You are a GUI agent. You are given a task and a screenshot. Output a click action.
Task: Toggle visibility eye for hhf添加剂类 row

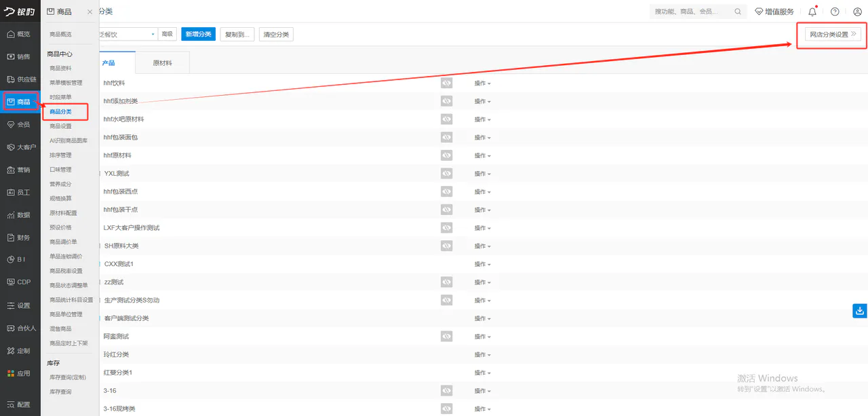coord(446,101)
